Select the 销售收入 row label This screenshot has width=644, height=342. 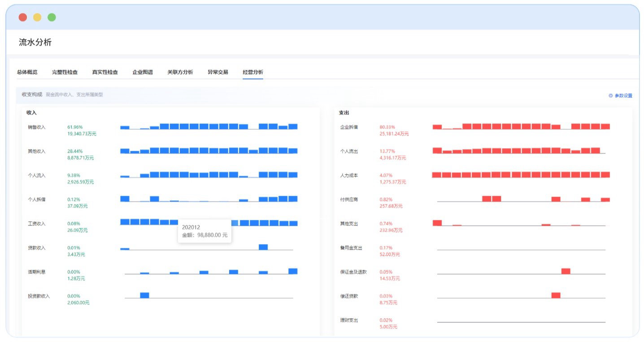click(x=37, y=127)
